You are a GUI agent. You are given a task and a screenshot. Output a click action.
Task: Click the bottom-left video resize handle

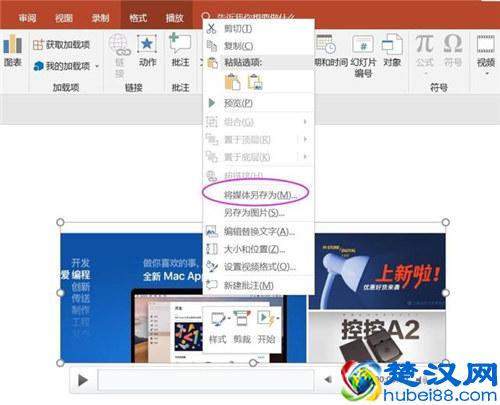click(x=60, y=363)
